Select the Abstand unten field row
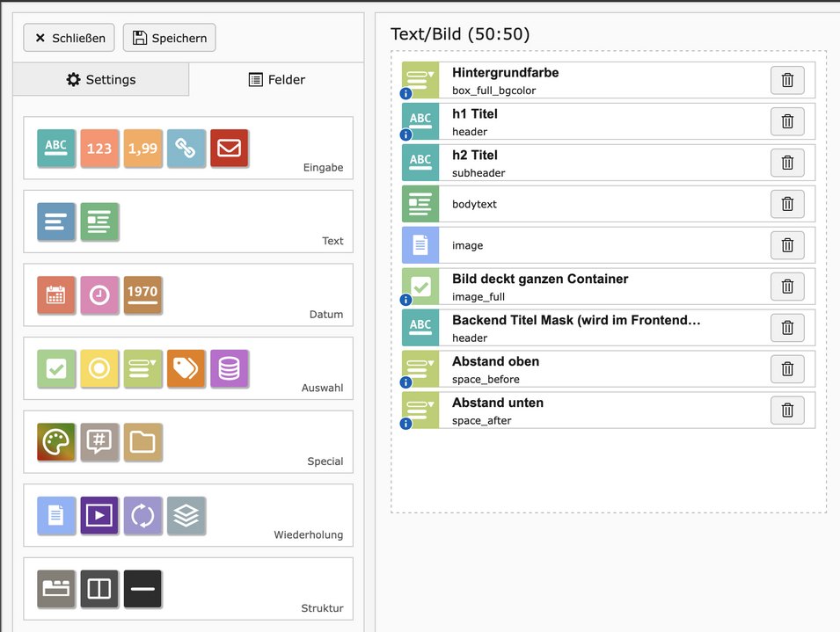 pyautogui.click(x=609, y=410)
